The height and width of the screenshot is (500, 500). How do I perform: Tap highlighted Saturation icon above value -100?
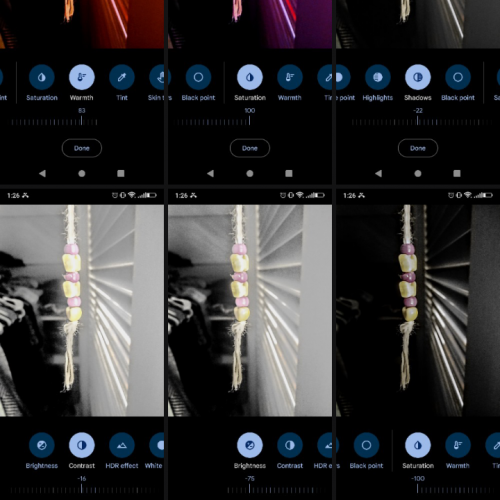(x=418, y=445)
